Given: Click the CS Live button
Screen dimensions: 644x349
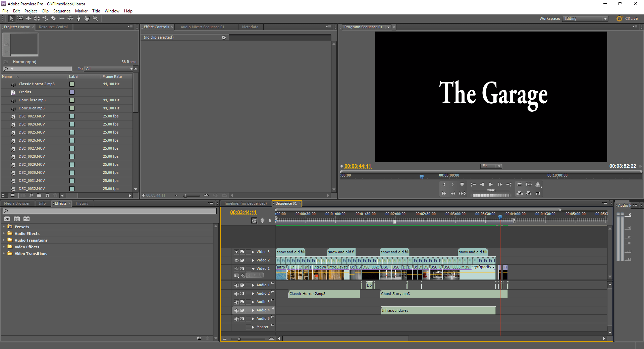Looking at the screenshot, I should (x=627, y=19).
